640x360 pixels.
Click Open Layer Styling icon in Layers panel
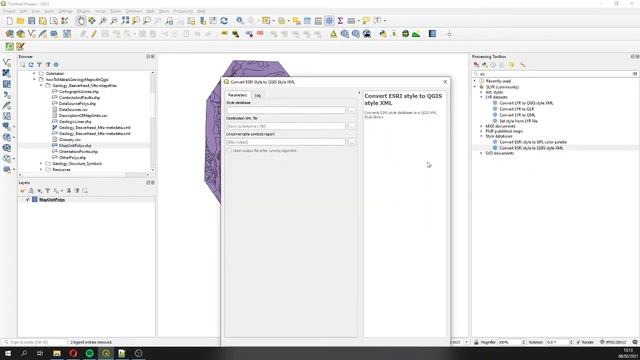(22, 191)
